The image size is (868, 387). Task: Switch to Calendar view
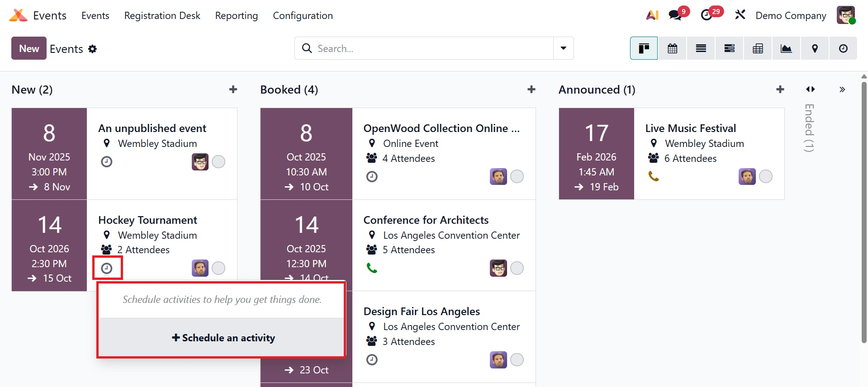tap(672, 48)
